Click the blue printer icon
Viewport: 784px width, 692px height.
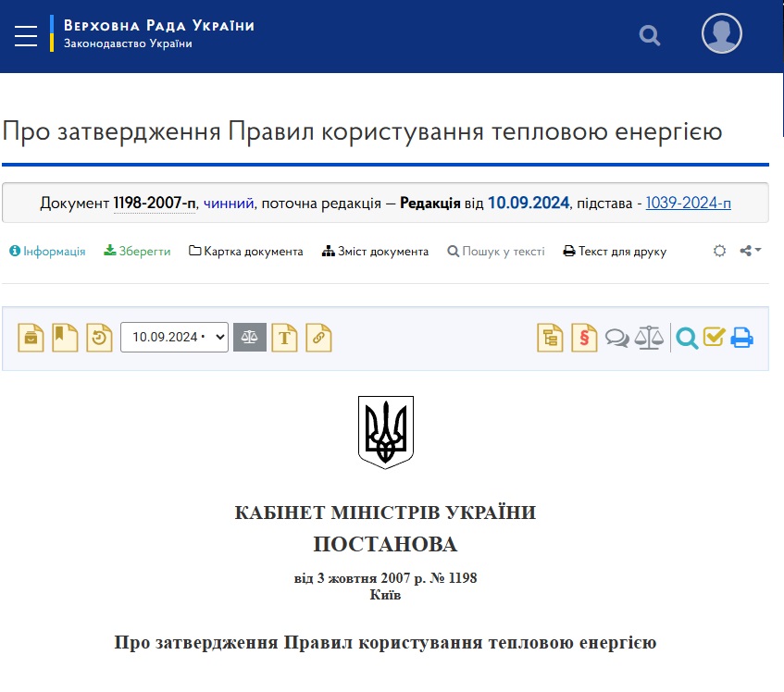pyautogui.click(x=741, y=338)
